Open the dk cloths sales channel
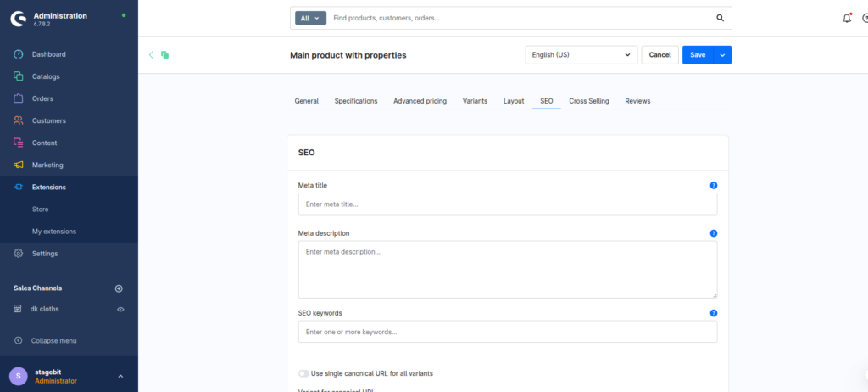 point(44,309)
